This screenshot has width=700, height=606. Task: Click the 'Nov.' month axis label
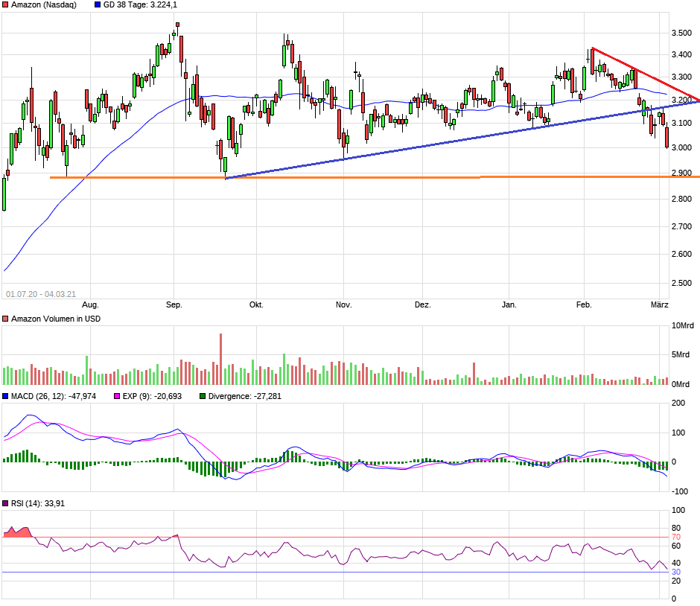click(344, 304)
